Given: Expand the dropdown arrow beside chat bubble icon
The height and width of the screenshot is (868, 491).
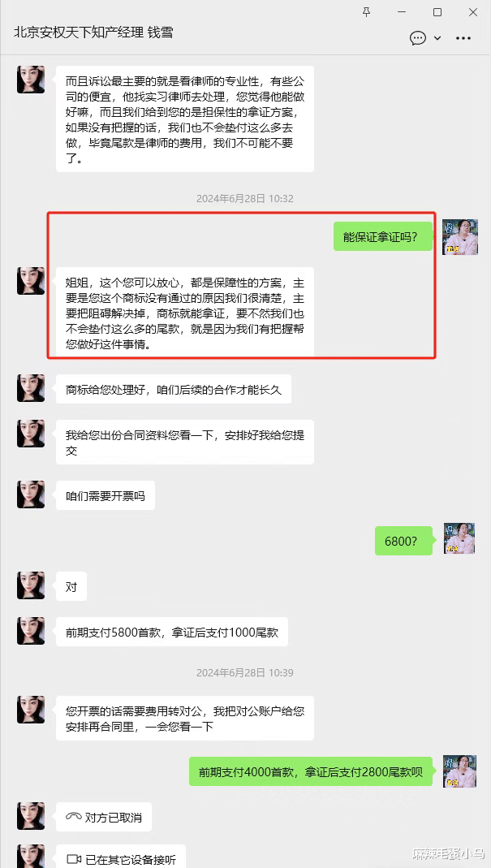Looking at the screenshot, I should [x=437, y=38].
